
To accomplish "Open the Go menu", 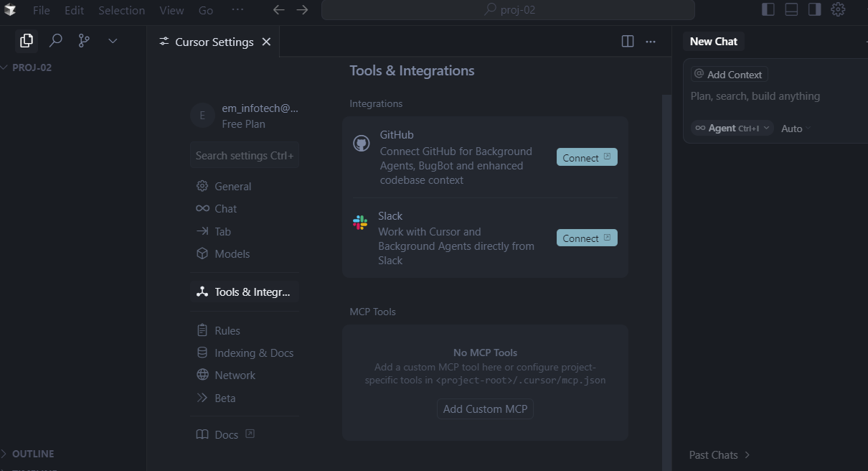I will pyautogui.click(x=206, y=10).
